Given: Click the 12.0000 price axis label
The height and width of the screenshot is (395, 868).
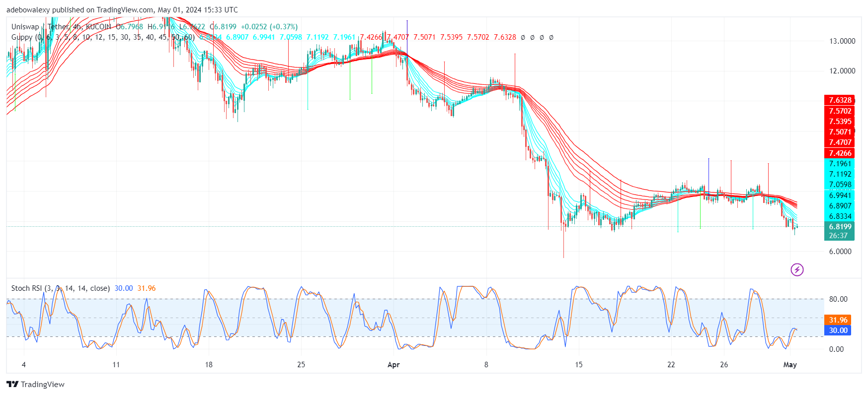Looking at the screenshot, I should [842, 71].
